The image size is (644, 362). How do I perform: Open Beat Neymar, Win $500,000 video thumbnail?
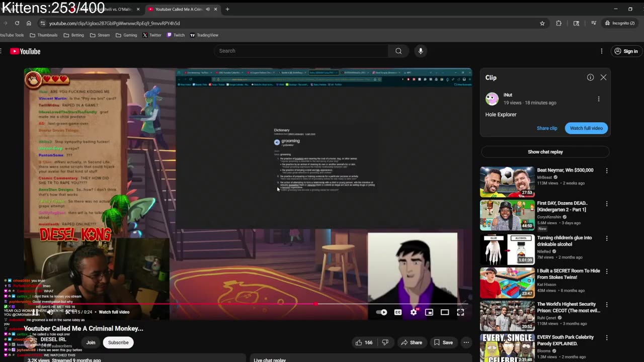coord(507,182)
